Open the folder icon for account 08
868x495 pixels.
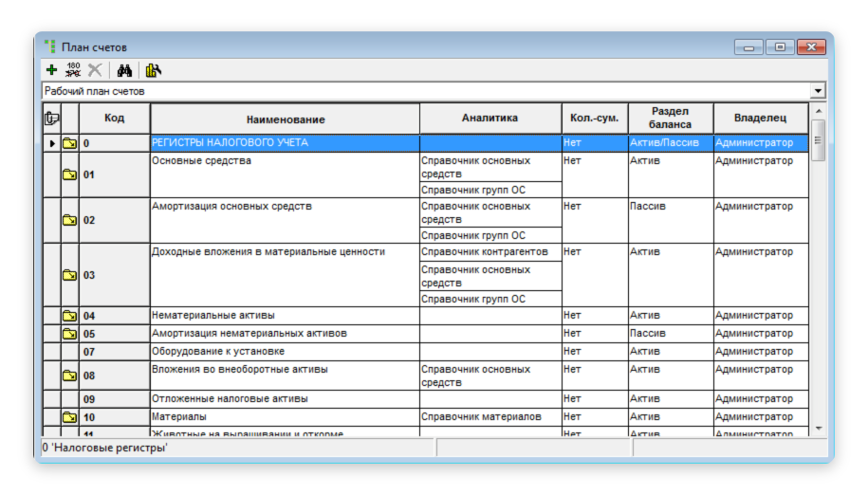[70, 376]
